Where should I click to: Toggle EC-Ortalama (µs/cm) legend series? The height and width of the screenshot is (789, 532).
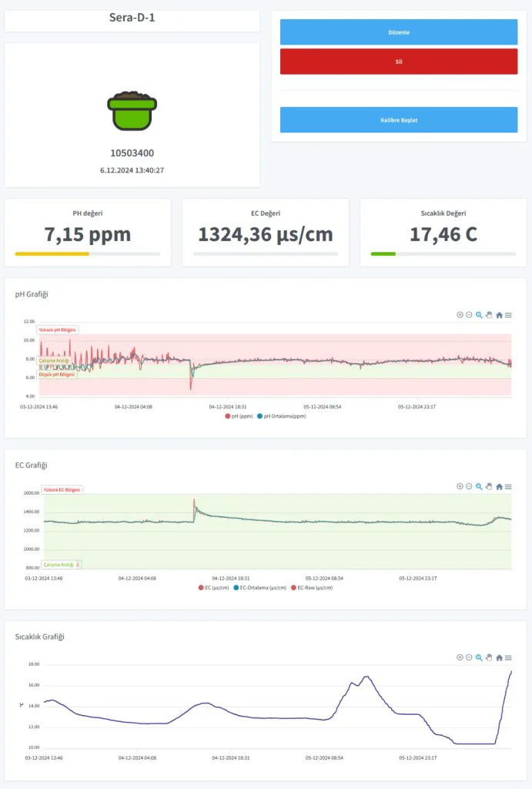[259, 587]
